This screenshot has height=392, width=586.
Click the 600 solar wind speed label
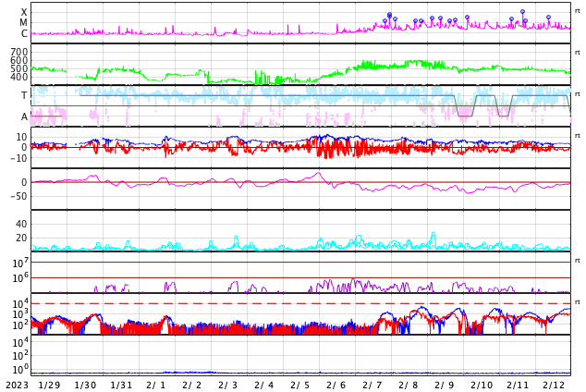[x=19, y=60]
